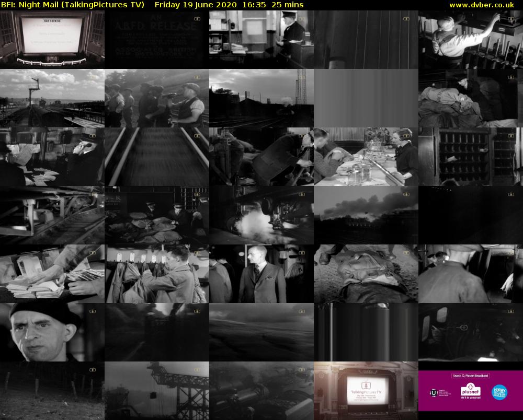The width and height of the screenshot is (523, 420).
Task: Select the workers drinking by the track frame
Action: (x=157, y=98)
